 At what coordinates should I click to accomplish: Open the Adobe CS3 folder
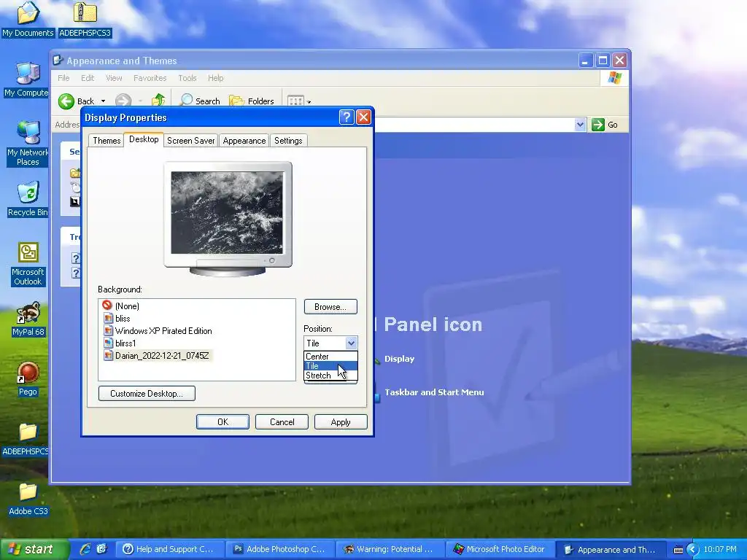(x=28, y=499)
